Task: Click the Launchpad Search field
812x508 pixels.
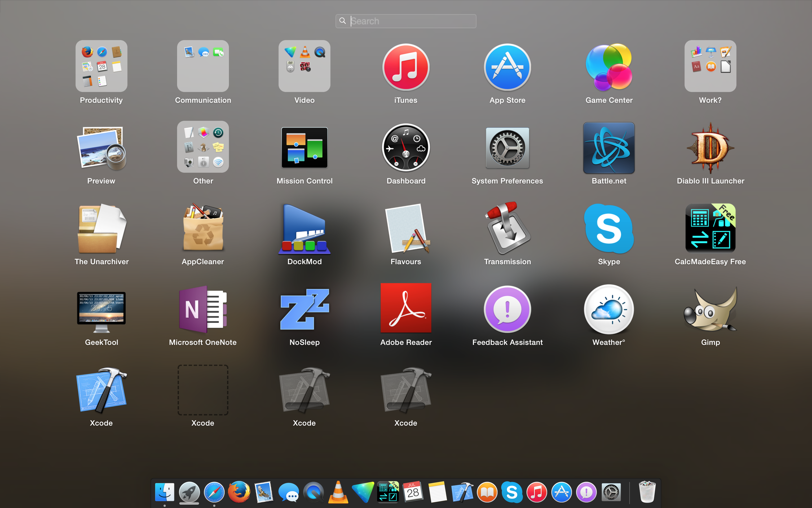Action: (406, 21)
